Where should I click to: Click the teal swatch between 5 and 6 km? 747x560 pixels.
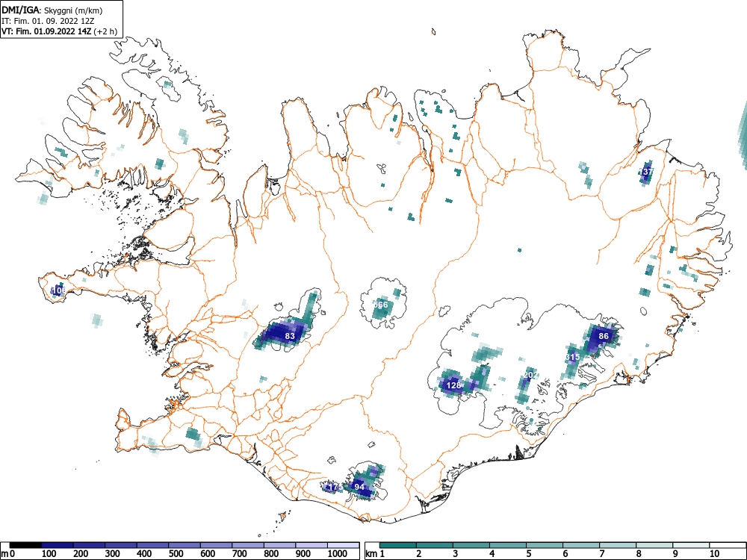tap(545, 545)
